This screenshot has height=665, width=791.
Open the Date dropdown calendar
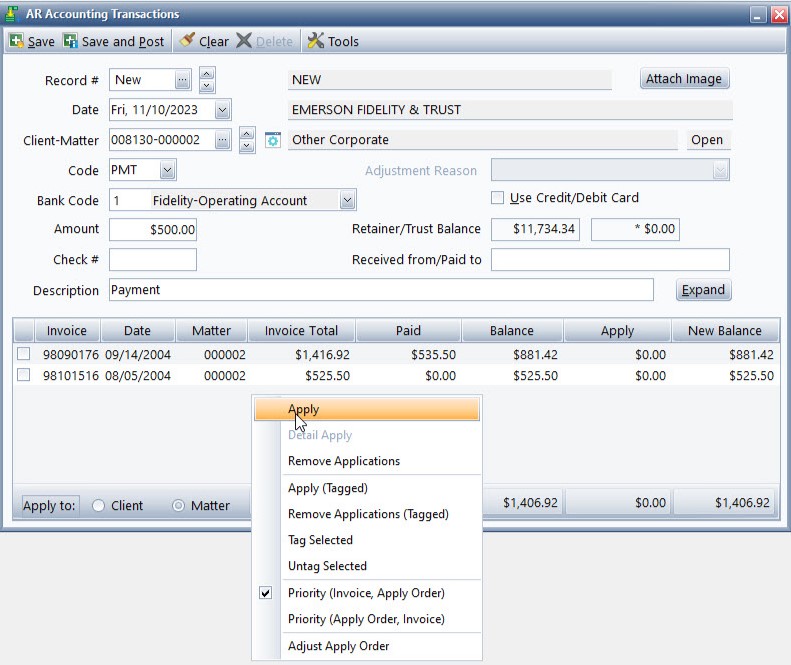click(x=222, y=110)
